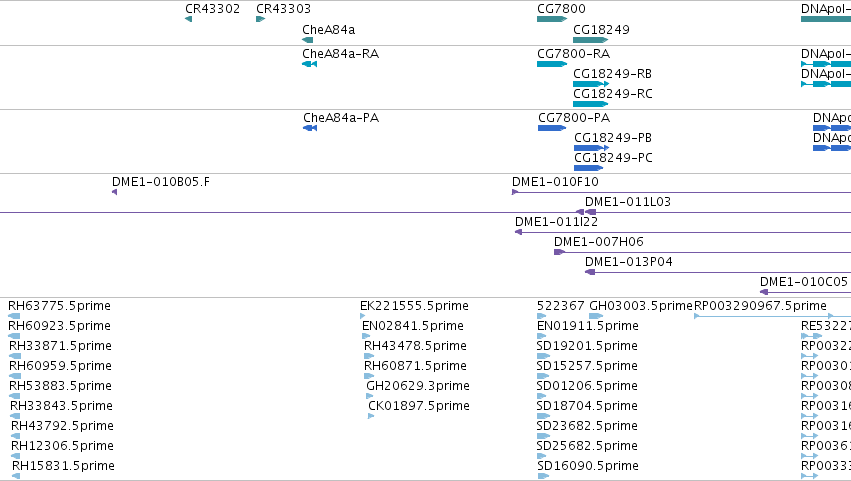Select EST RH60871.5prime
The image size is (851, 481).
[x=415, y=366]
